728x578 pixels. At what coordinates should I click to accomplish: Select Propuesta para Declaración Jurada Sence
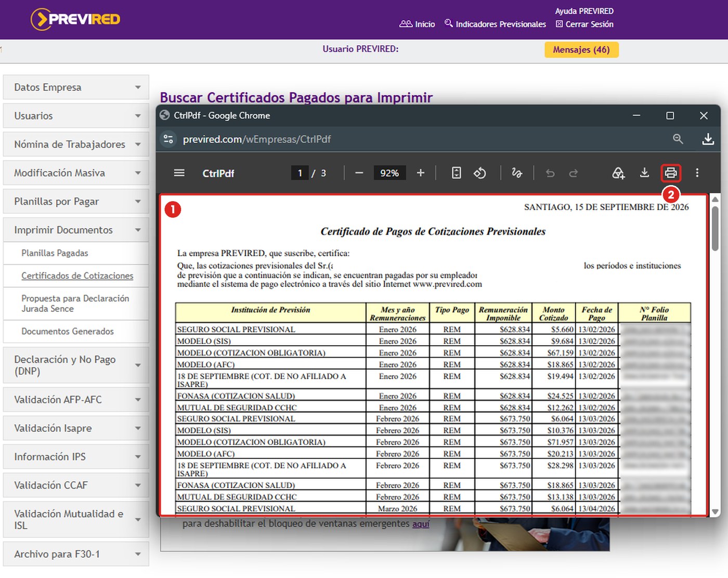[75, 304]
